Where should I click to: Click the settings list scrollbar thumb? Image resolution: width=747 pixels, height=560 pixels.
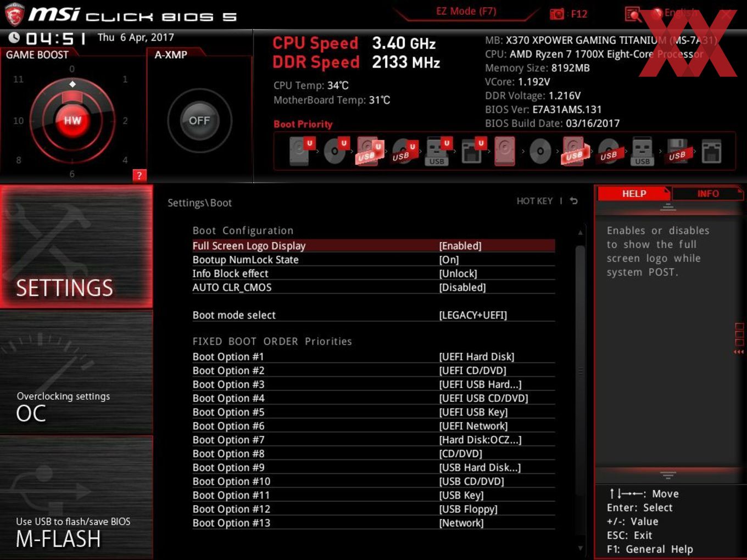coord(580,371)
